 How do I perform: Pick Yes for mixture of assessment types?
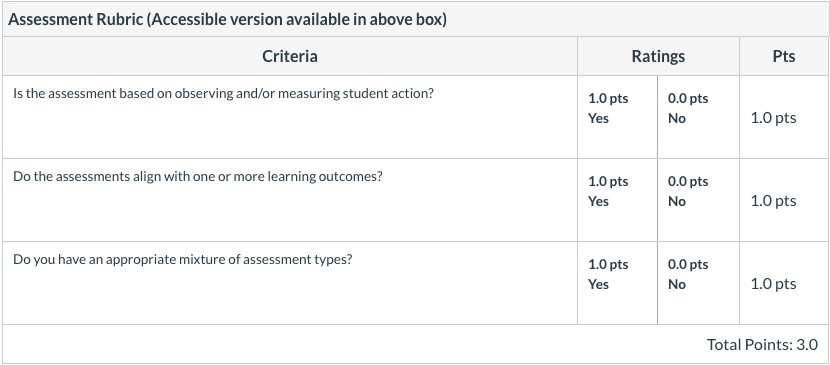point(617,283)
